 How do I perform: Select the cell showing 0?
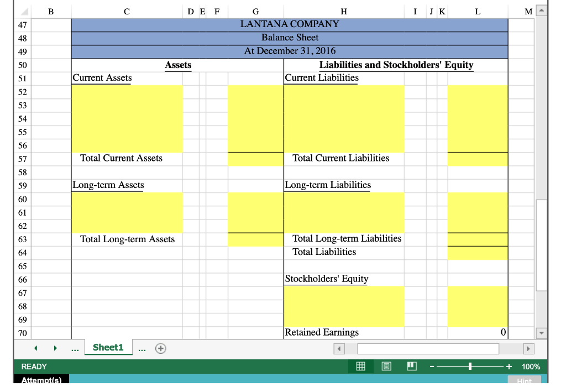(477, 332)
